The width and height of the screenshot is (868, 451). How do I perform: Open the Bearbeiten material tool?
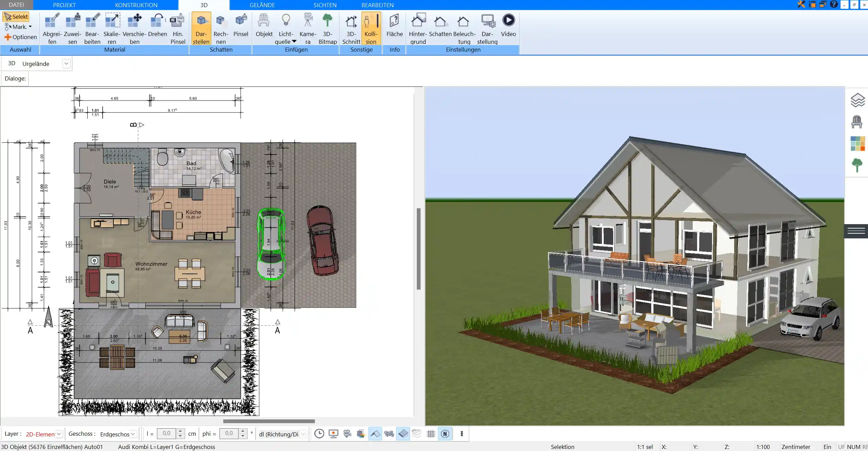tap(92, 29)
